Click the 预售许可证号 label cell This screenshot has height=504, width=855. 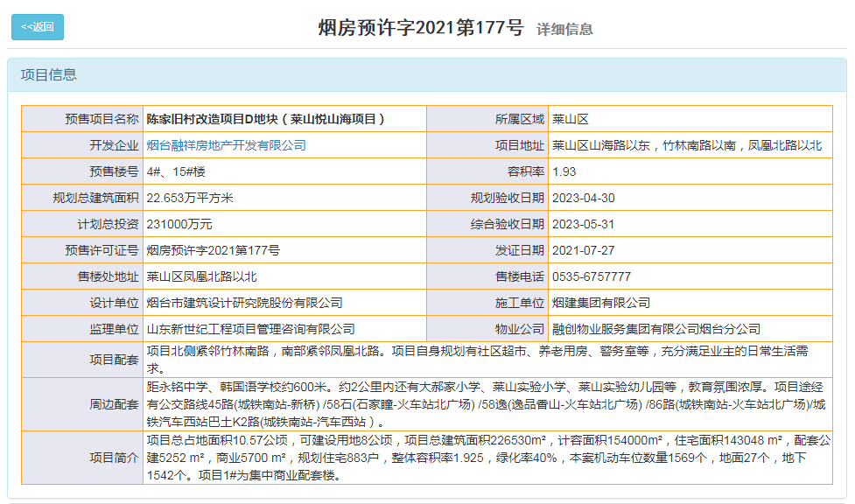[82, 250]
